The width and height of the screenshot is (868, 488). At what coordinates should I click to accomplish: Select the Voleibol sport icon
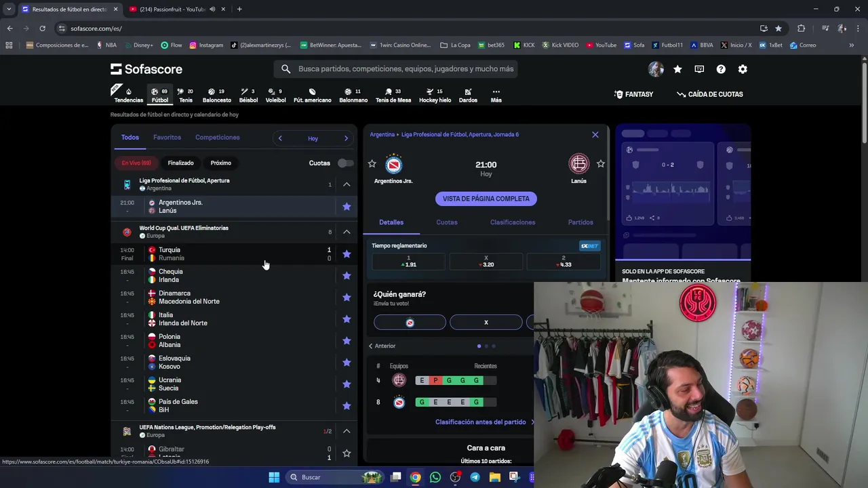point(275,95)
